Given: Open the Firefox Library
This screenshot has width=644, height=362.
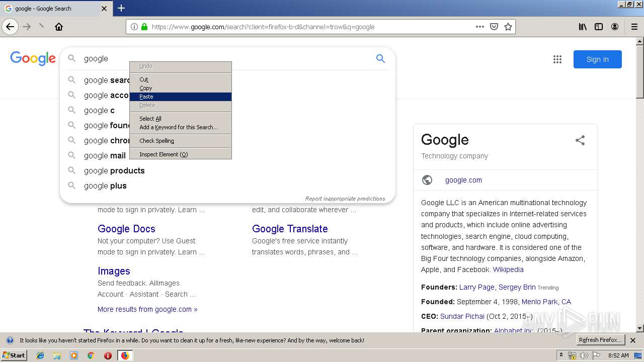Looking at the screenshot, I should (583, 27).
